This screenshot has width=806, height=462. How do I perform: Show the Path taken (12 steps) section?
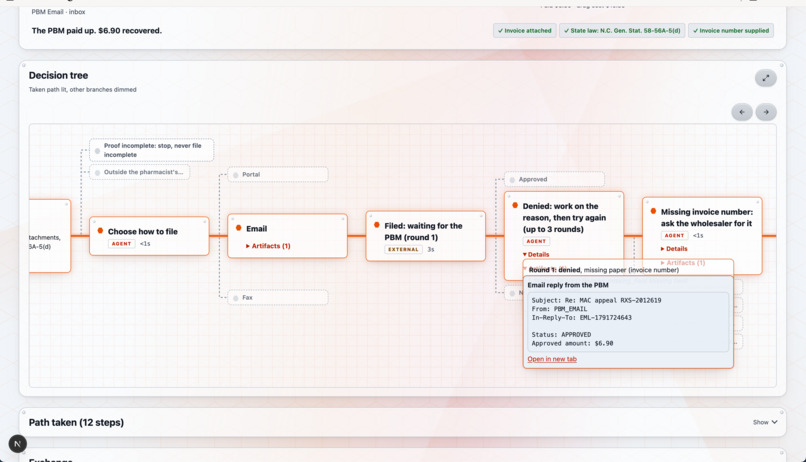tap(765, 422)
